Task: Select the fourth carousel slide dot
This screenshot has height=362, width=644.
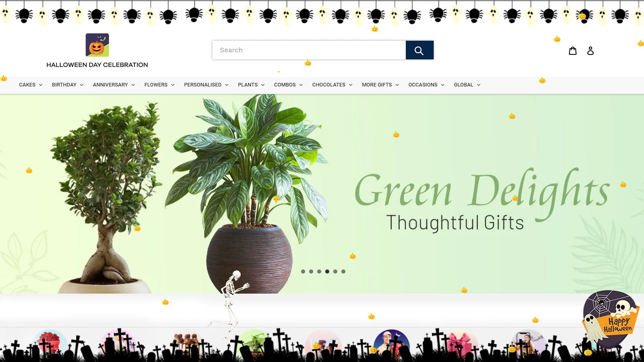Action: point(327,271)
